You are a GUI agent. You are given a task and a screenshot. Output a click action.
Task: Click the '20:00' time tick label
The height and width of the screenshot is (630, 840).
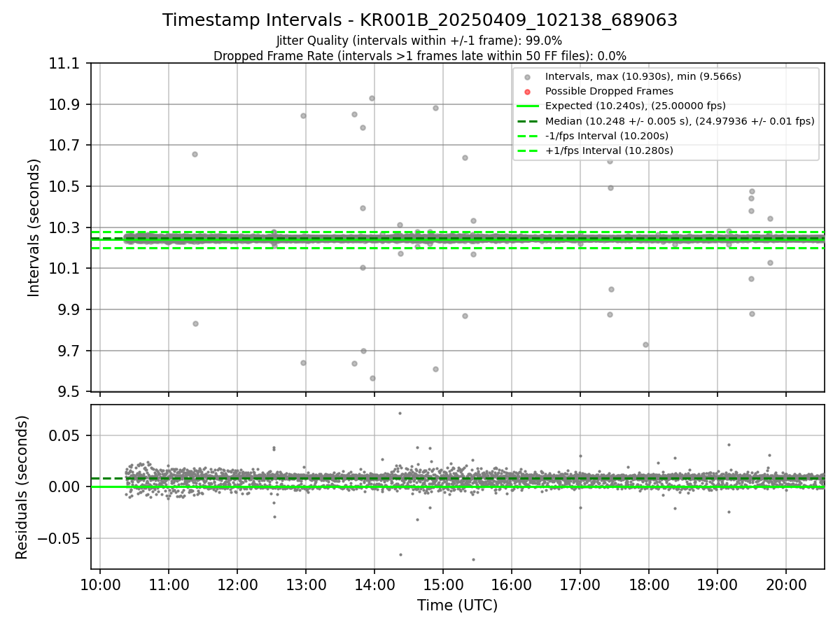(785, 584)
